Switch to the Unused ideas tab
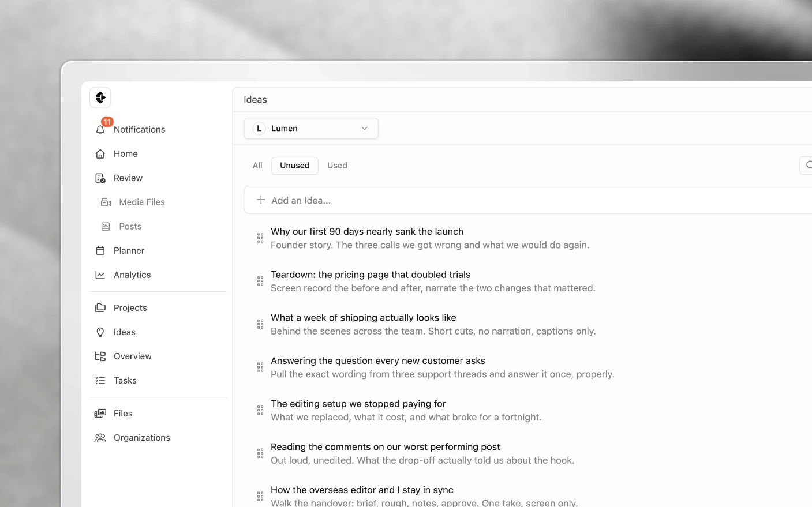 click(x=295, y=166)
